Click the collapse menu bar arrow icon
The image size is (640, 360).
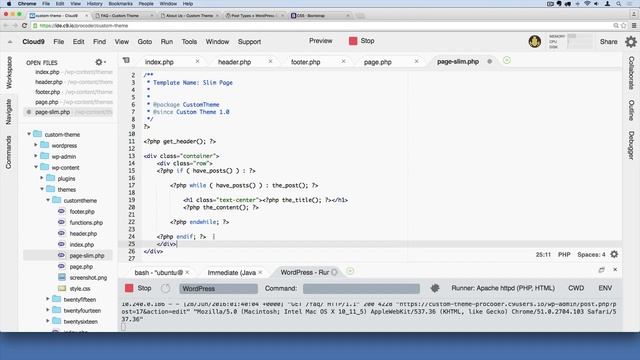[10, 42]
